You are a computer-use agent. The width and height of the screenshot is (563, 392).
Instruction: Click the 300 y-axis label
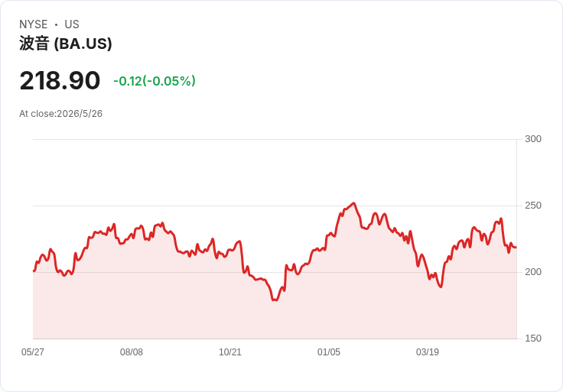click(533, 139)
